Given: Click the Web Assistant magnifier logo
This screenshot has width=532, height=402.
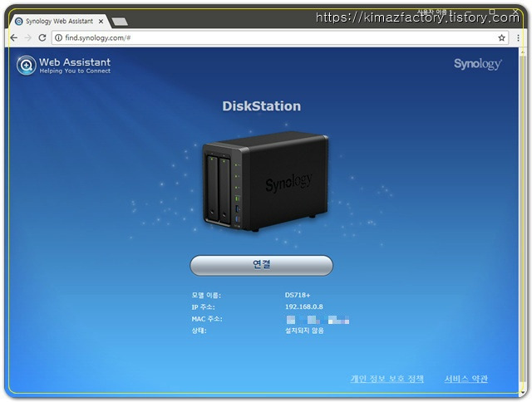Looking at the screenshot, I should pyautogui.click(x=26, y=65).
